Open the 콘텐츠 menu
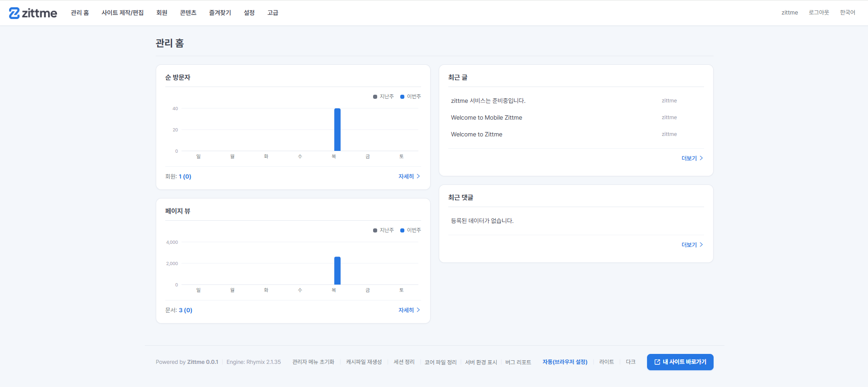The height and width of the screenshot is (387, 868). tap(188, 13)
